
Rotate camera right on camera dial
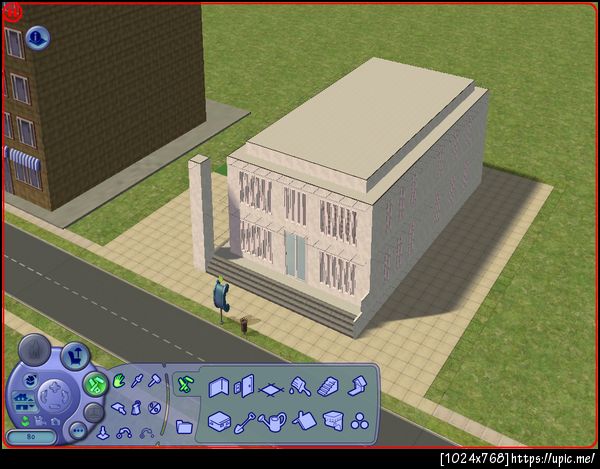tap(65, 396)
